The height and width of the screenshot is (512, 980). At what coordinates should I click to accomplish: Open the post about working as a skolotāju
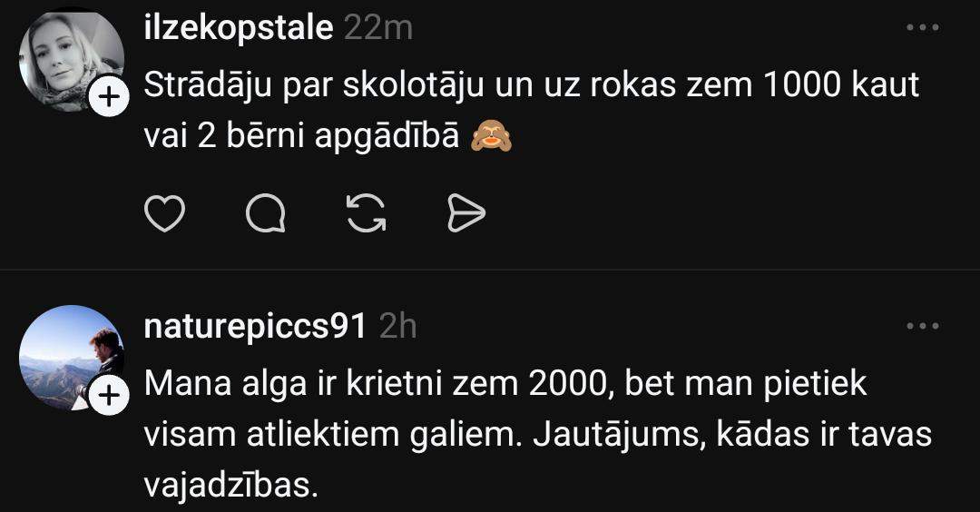click(x=531, y=110)
